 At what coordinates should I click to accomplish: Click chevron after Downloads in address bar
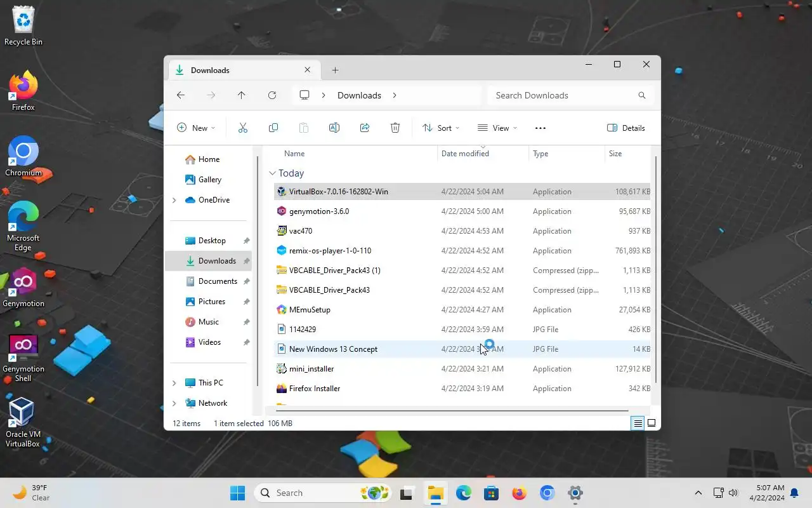point(394,95)
